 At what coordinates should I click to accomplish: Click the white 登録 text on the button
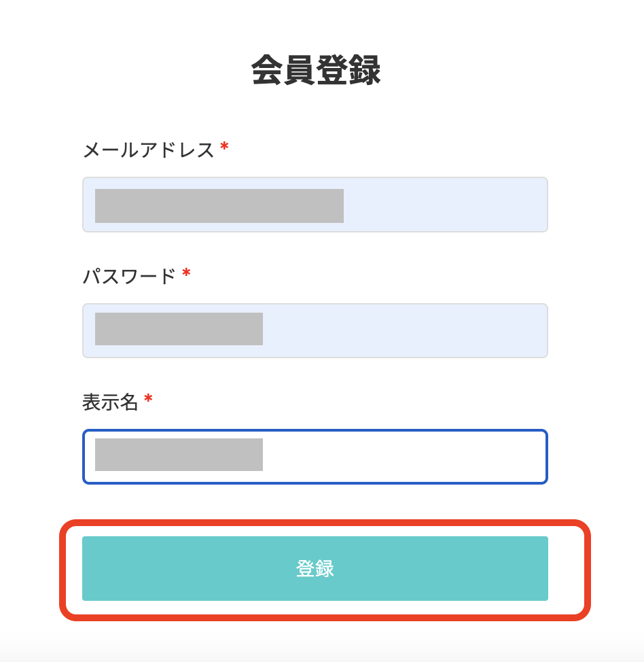315,569
